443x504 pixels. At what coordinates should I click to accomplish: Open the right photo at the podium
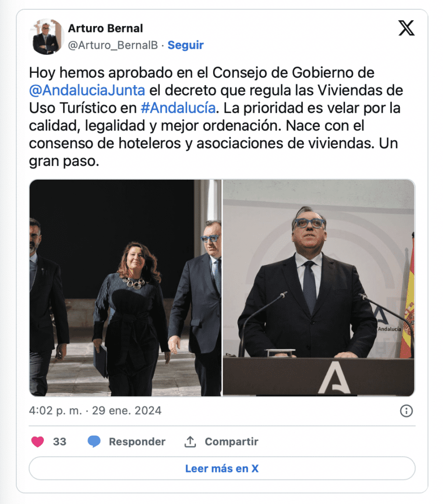[319, 287]
